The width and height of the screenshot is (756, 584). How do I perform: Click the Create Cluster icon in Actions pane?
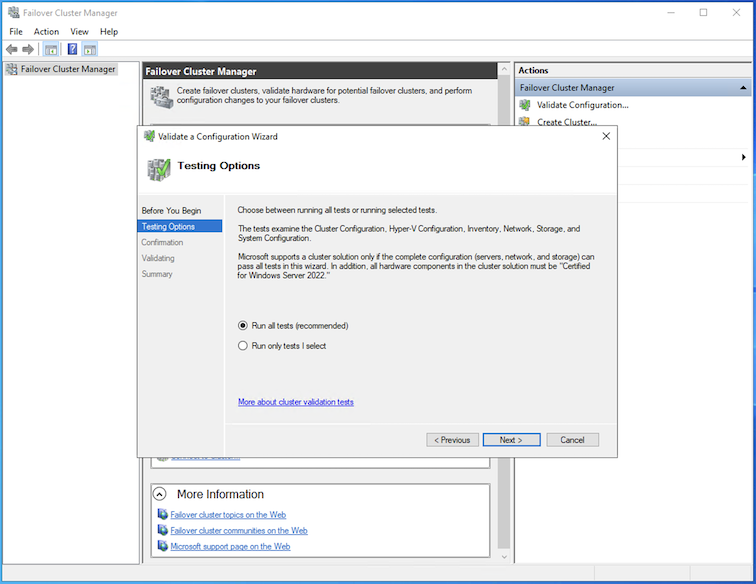[525, 121]
